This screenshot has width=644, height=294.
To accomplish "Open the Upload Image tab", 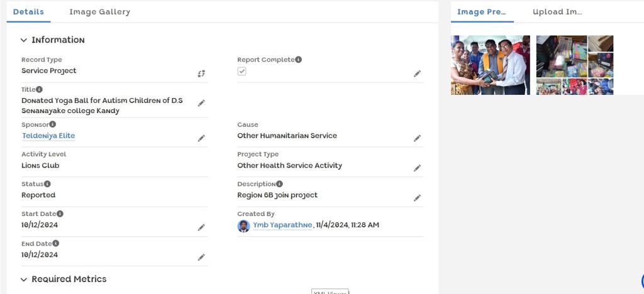I will click(x=557, y=12).
